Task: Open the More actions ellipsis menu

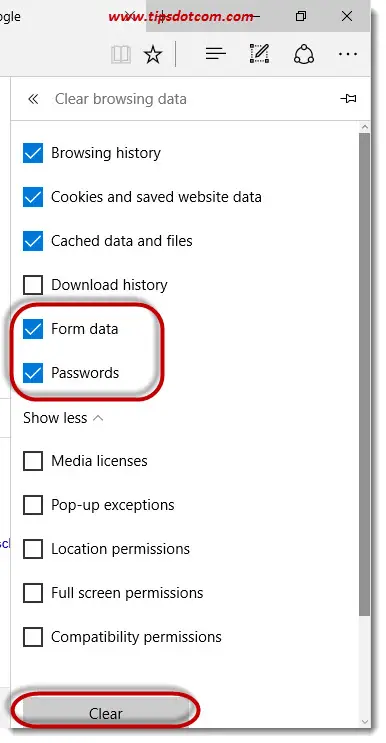Action: point(348,54)
